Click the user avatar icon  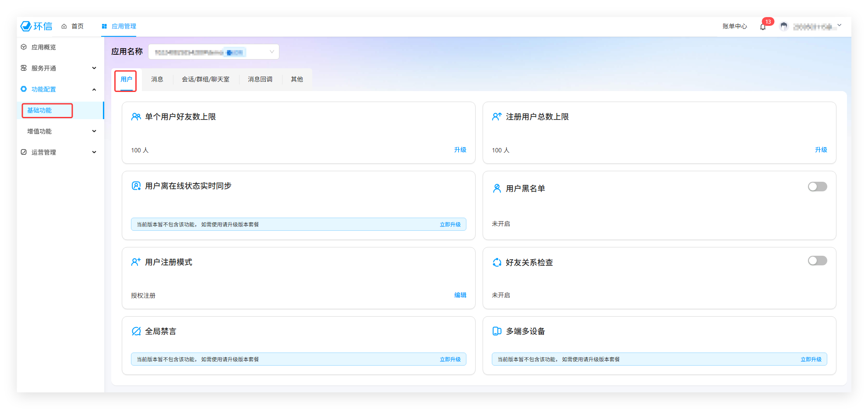(784, 27)
